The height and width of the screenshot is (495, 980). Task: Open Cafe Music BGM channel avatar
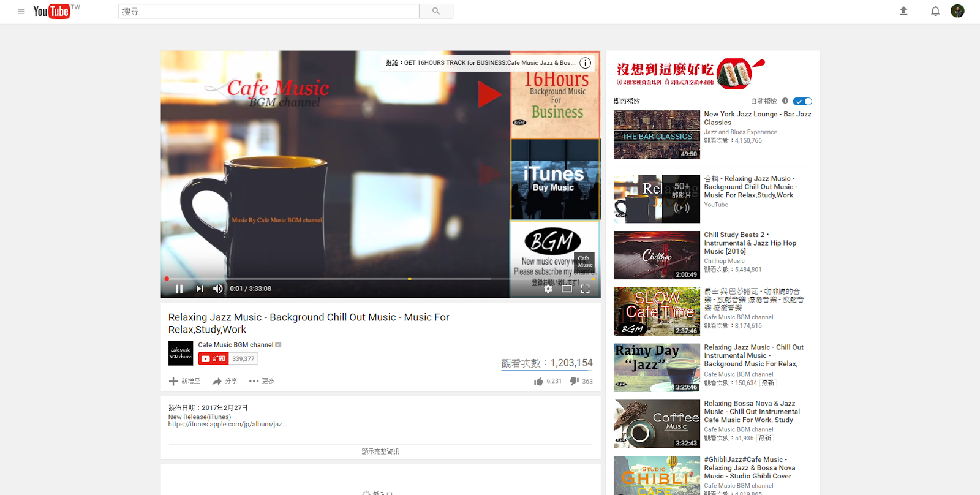pyautogui.click(x=181, y=353)
